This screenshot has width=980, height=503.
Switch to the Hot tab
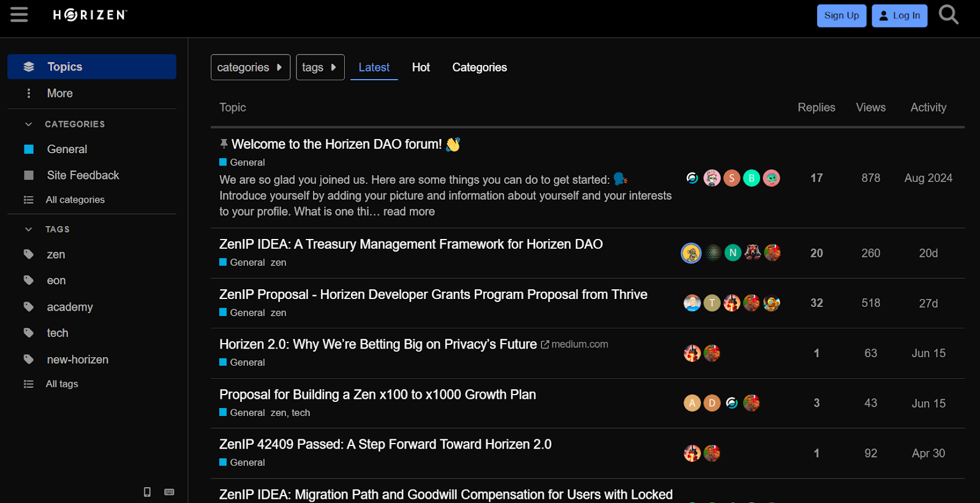[x=421, y=67]
